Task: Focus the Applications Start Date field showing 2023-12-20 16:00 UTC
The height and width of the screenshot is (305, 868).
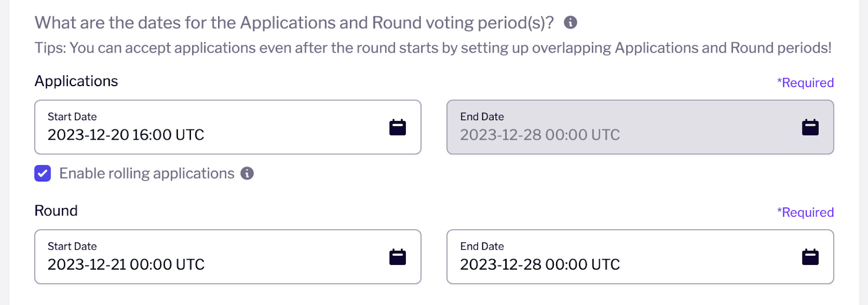Action: click(x=228, y=127)
